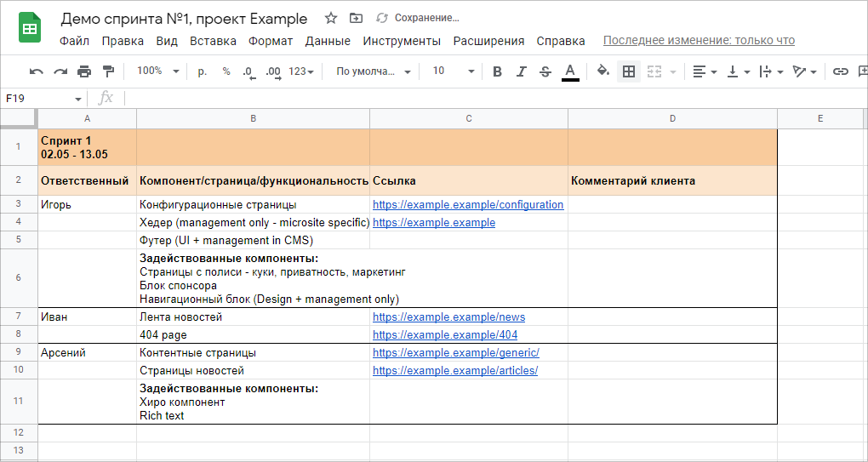Open the text color picker
Viewport: 868px width, 462px height.
(x=570, y=71)
